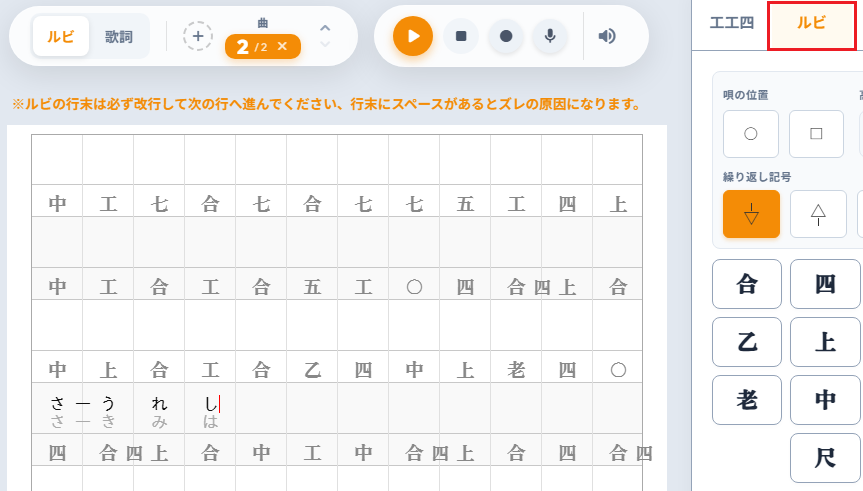This screenshot has width=863, height=491.
Task: Click the 工 note in the fourth score row
Action: [x=312, y=453]
